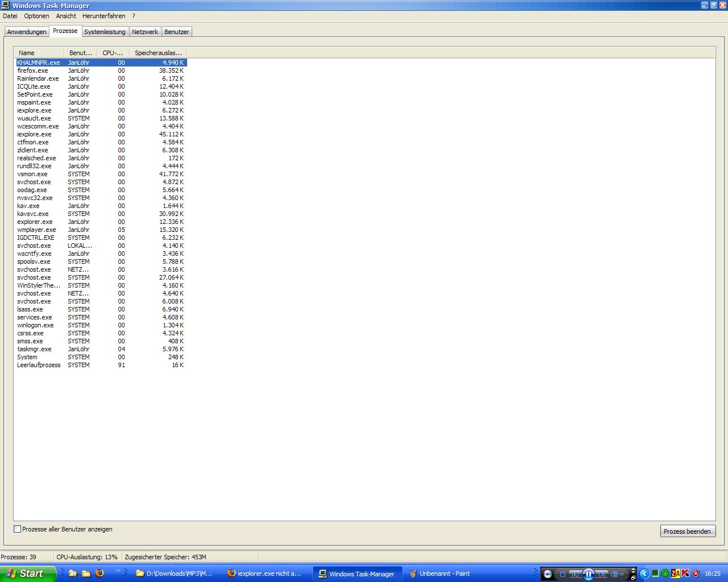
Task: Click the Prozess beenden button
Action: pyautogui.click(x=687, y=531)
